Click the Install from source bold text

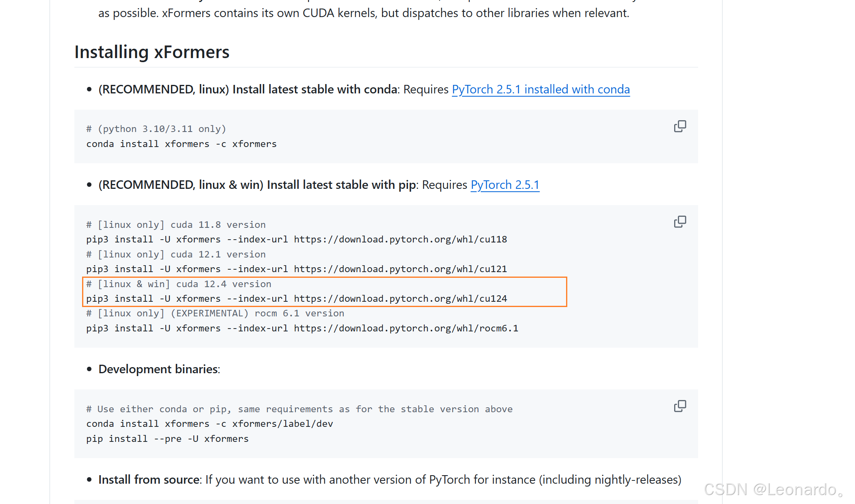[x=149, y=480]
